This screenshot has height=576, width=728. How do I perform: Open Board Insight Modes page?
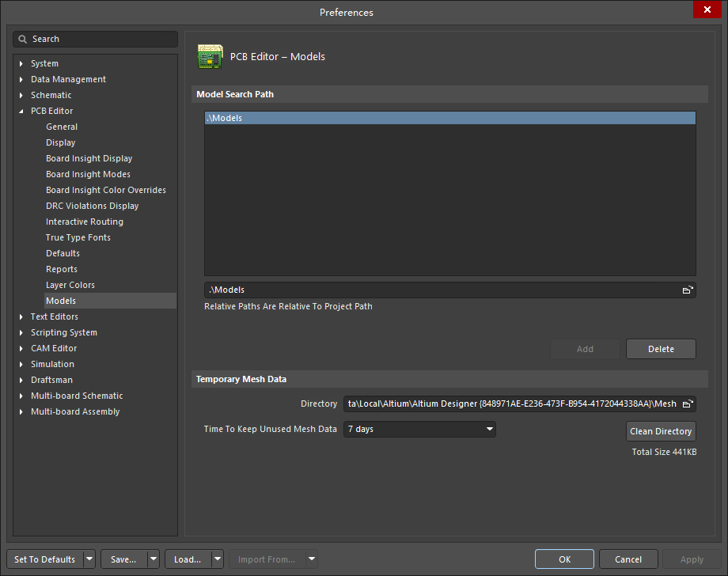[x=88, y=174]
